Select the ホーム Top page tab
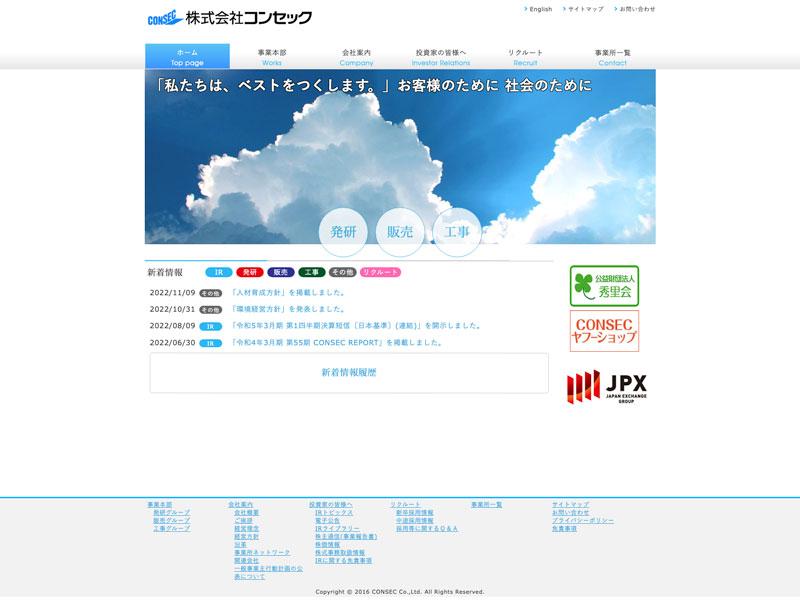 coord(187,57)
